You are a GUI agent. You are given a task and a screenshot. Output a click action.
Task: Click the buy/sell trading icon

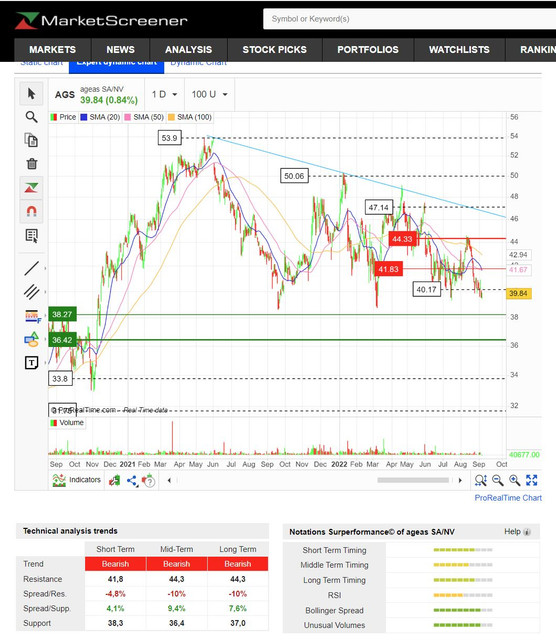115,480
